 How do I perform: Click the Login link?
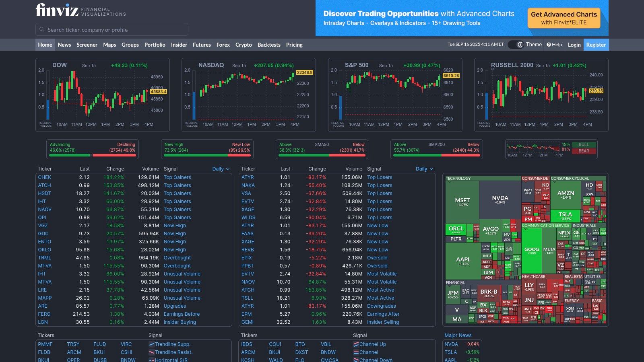574,45
